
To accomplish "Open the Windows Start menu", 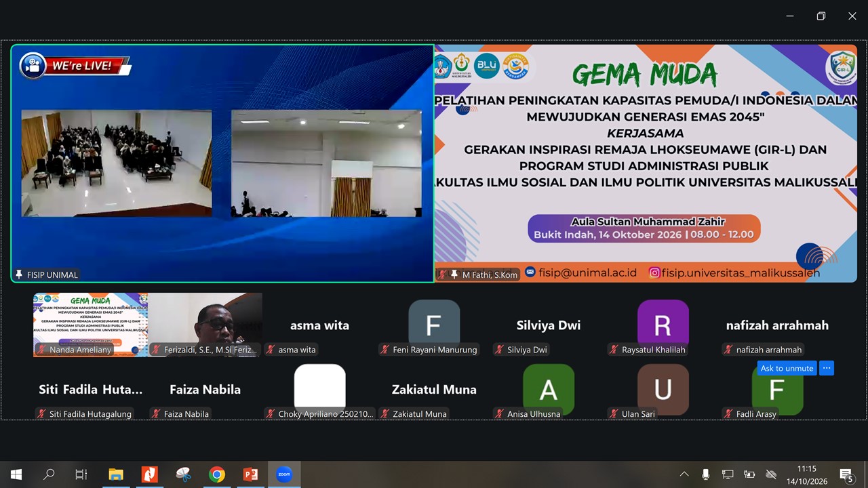I will 16,474.
